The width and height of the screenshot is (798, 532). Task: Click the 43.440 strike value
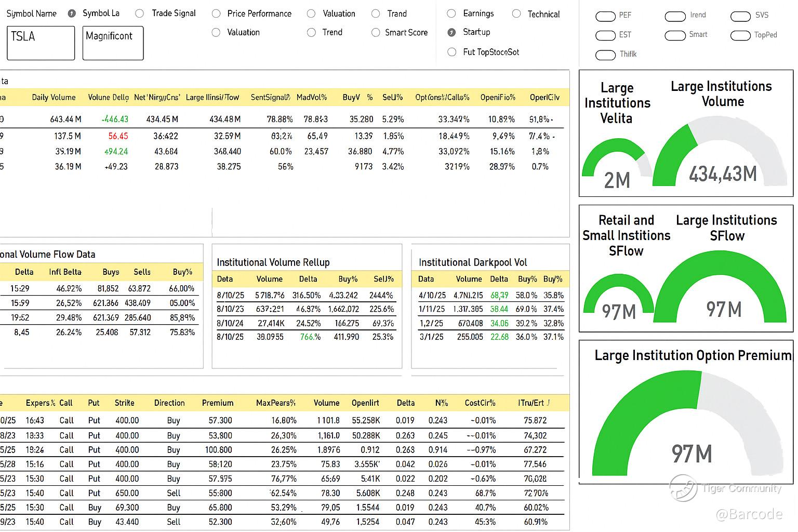coord(127,522)
